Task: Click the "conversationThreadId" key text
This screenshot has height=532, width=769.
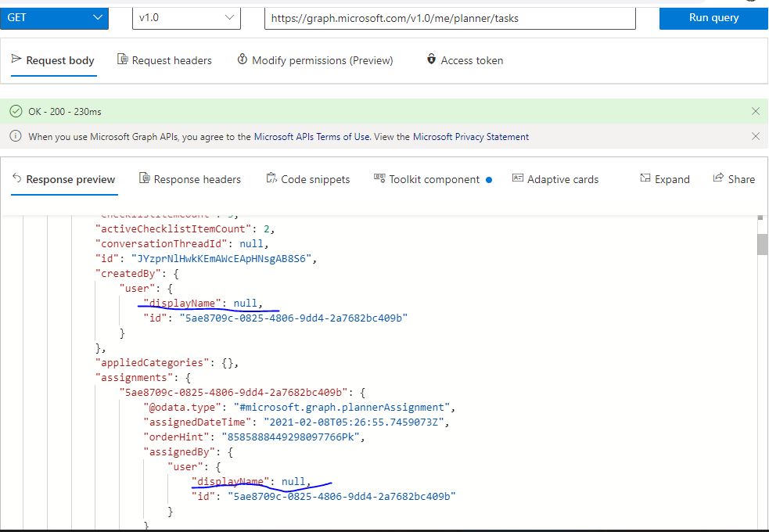Action: click(x=161, y=243)
